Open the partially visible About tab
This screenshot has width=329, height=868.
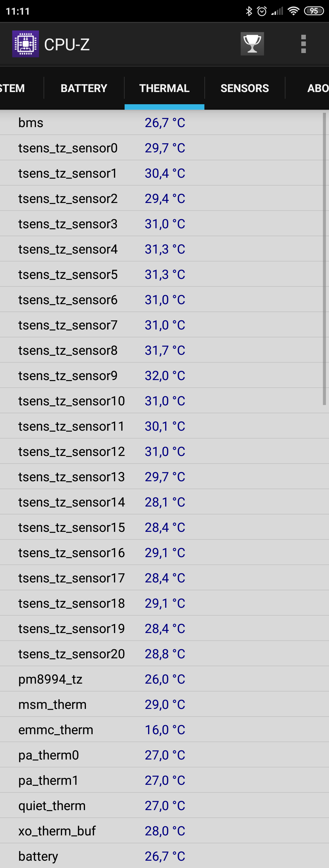pos(317,88)
